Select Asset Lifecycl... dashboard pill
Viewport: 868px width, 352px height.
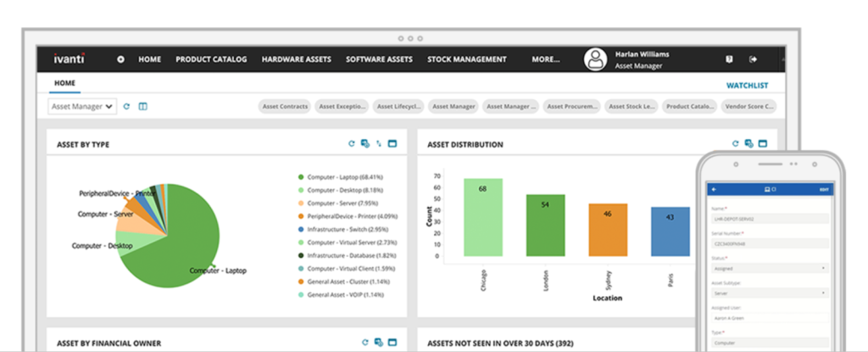(398, 106)
